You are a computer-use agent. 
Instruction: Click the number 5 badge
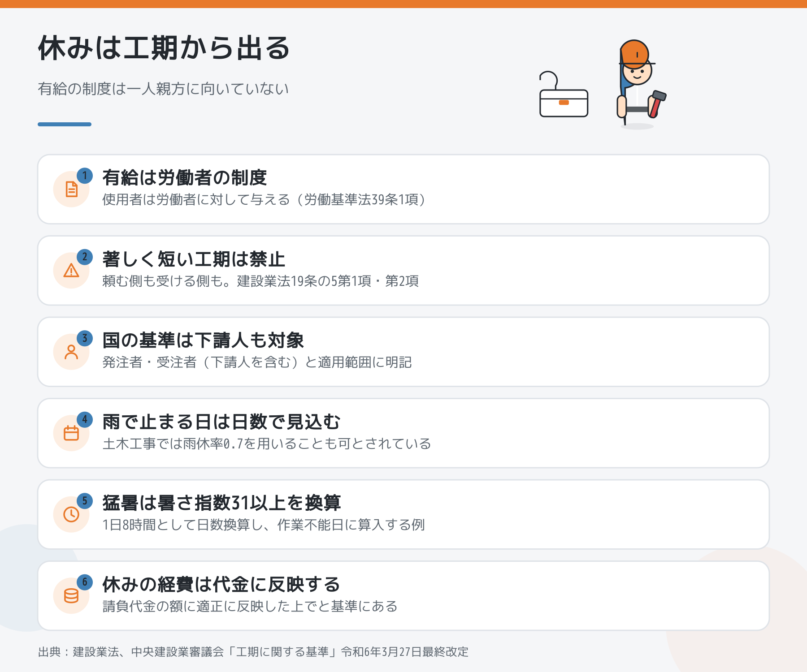(x=85, y=501)
